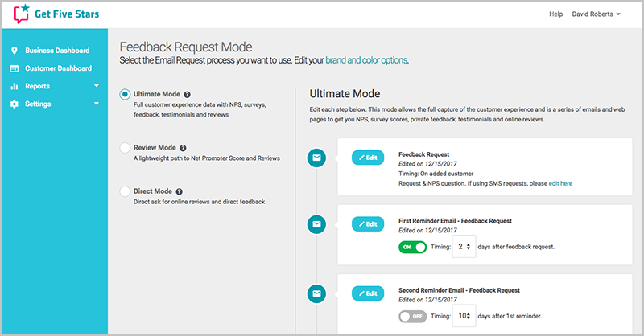Click the Get Five Stars logo icon
This screenshot has width=644, height=336.
pos(22,14)
